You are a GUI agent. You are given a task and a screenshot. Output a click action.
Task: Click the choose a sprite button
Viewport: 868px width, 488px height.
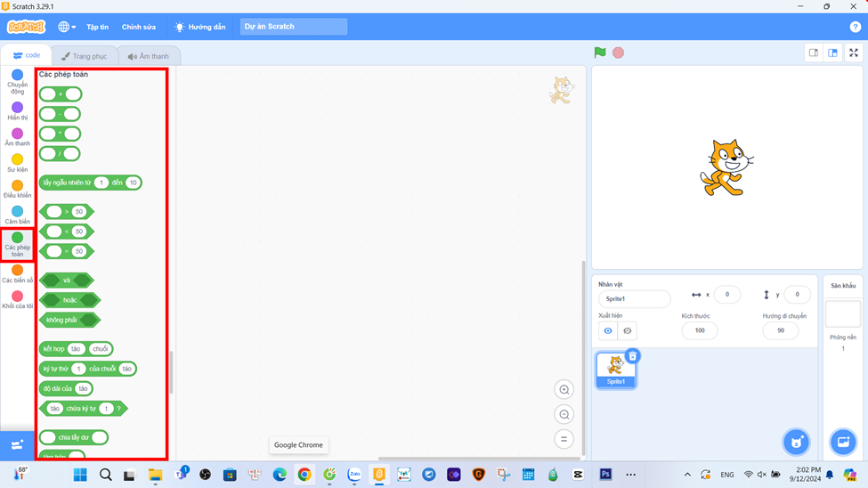796,442
